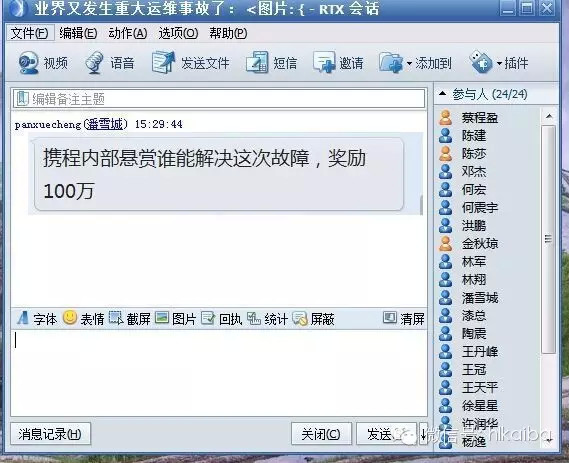Open the 短信 SMS icon
Viewport: 569px width, 463px height.
tap(257, 63)
